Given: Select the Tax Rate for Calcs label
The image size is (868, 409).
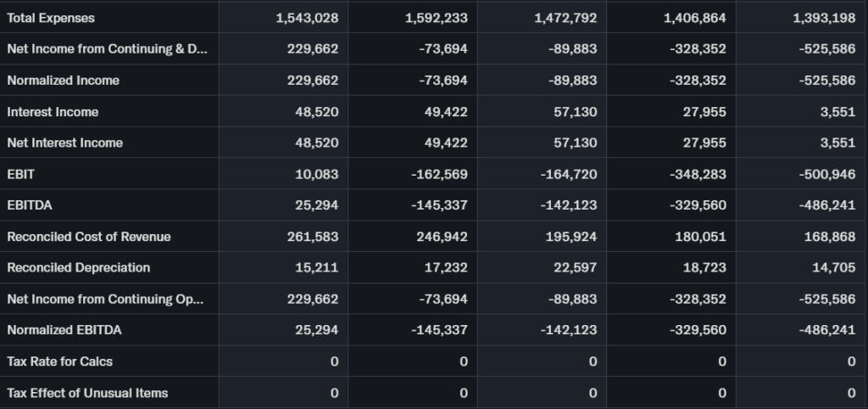Looking at the screenshot, I should (59, 361).
